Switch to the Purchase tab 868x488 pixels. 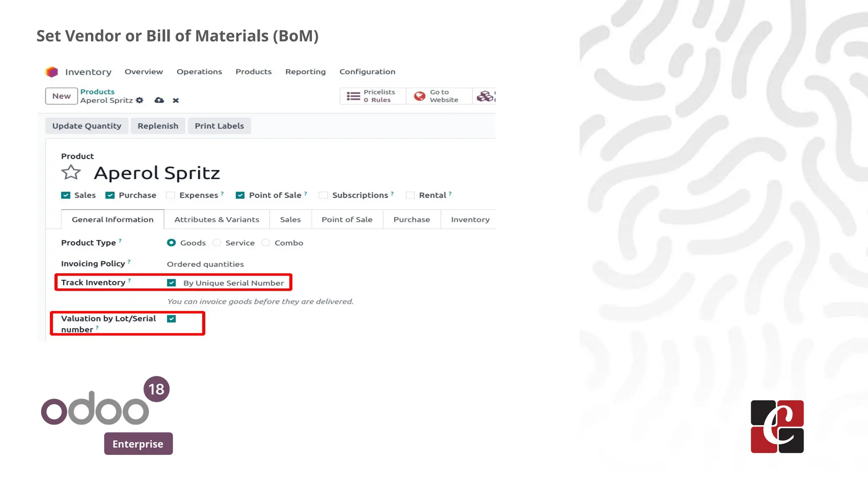tap(412, 219)
